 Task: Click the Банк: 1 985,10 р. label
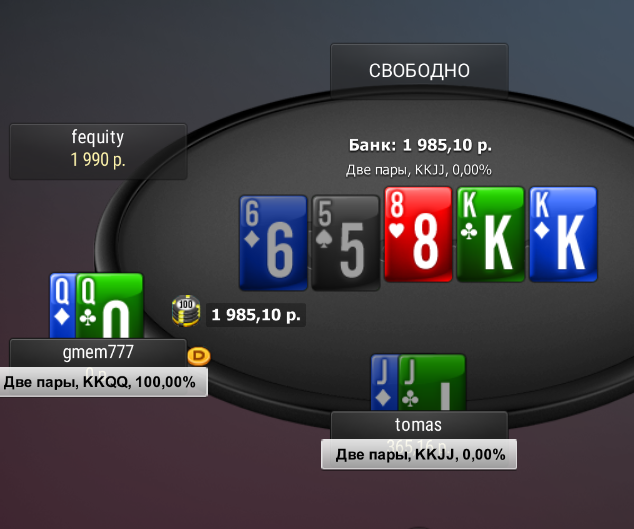pos(420,145)
